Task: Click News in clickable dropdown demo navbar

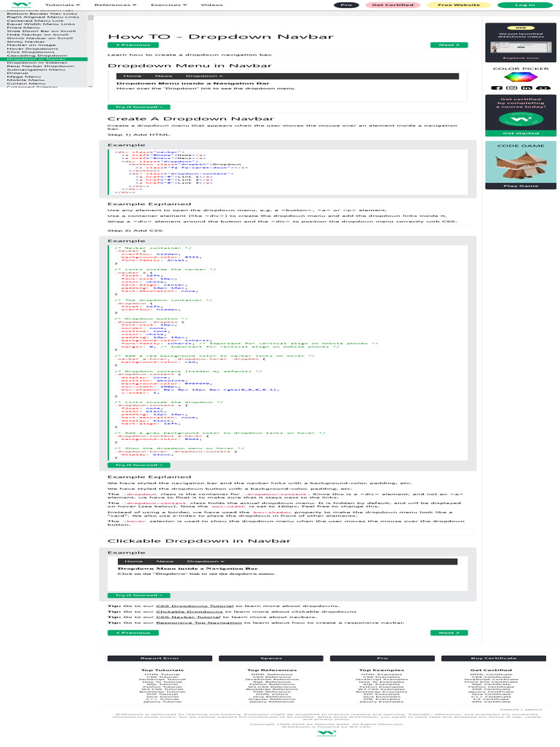Action: coord(165,561)
